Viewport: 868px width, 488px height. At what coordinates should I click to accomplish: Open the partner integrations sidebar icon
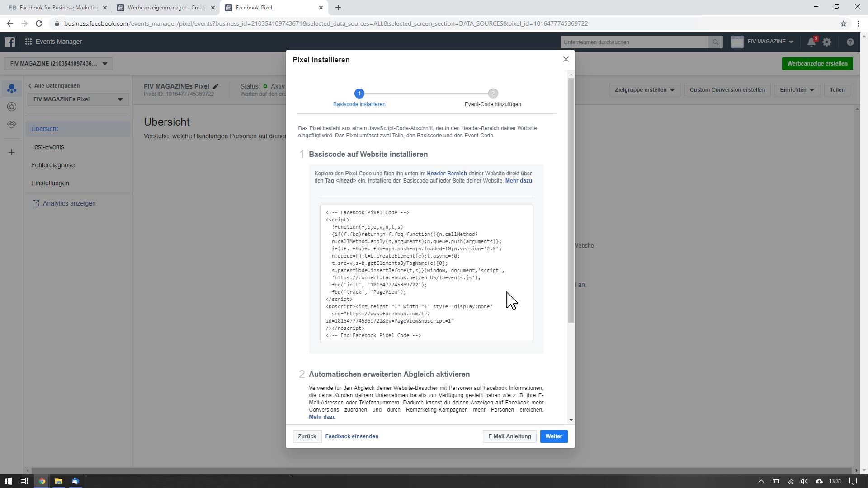tap(12, 125)
